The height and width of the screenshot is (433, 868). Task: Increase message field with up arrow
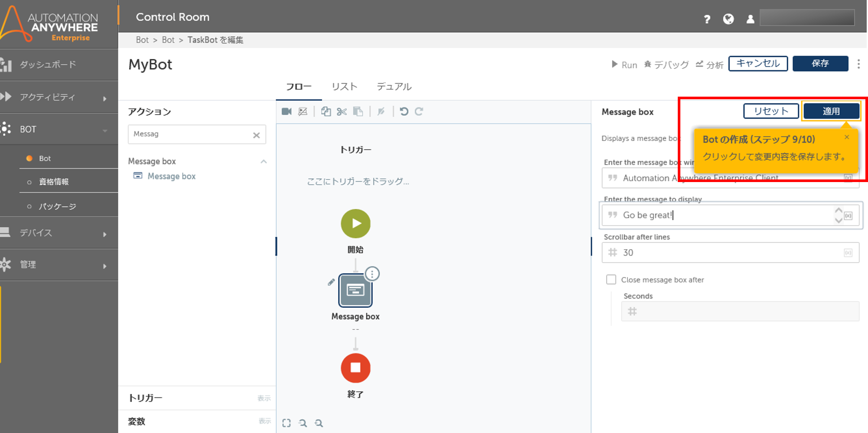(x=839, y=211)
